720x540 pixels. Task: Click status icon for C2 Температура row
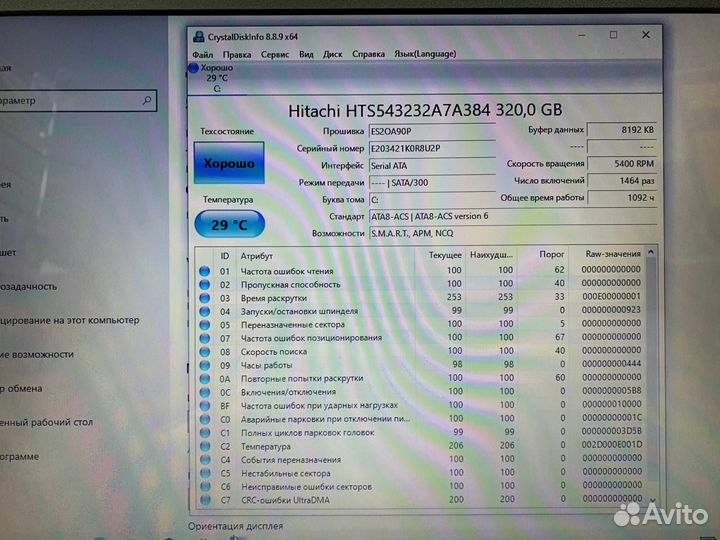click(205, 446)
